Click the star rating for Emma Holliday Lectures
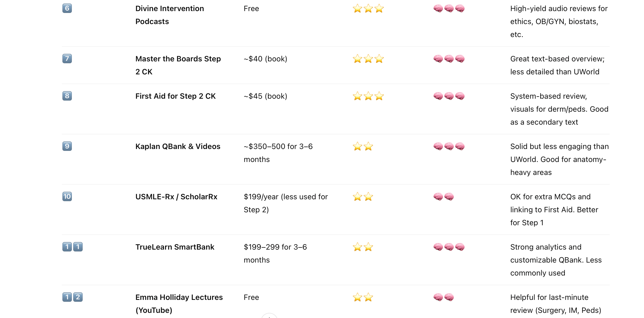 click(x=363, y=297)
